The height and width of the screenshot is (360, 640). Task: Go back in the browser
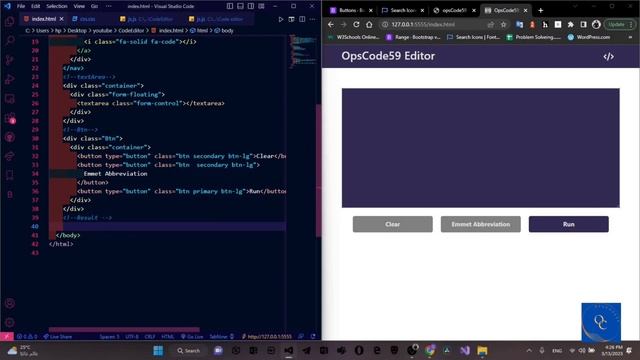331,24
